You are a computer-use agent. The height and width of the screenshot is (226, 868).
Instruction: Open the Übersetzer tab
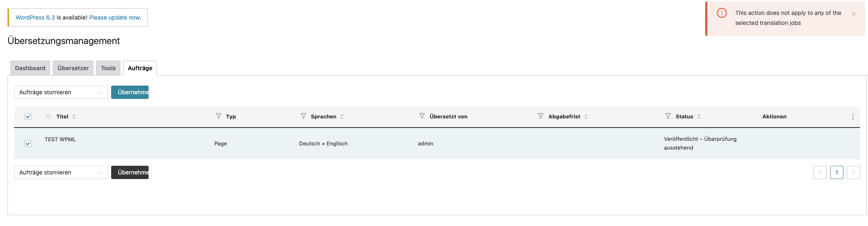tap(73, 68)
